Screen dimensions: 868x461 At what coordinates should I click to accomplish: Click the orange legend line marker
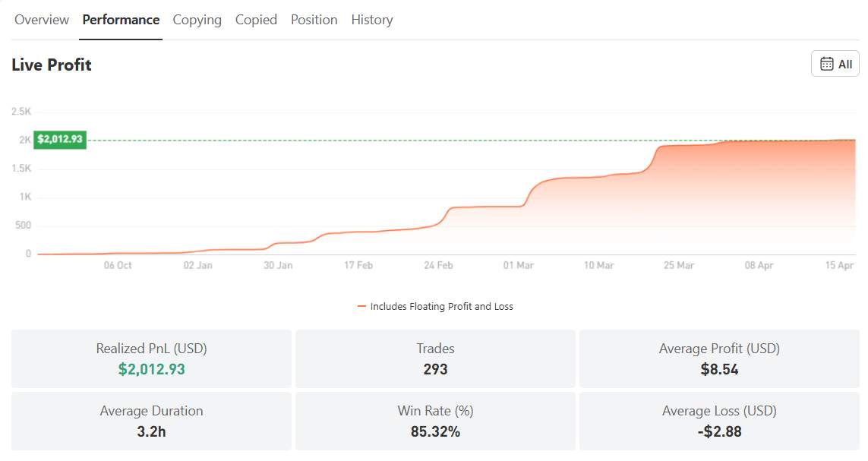coord(364,306)
